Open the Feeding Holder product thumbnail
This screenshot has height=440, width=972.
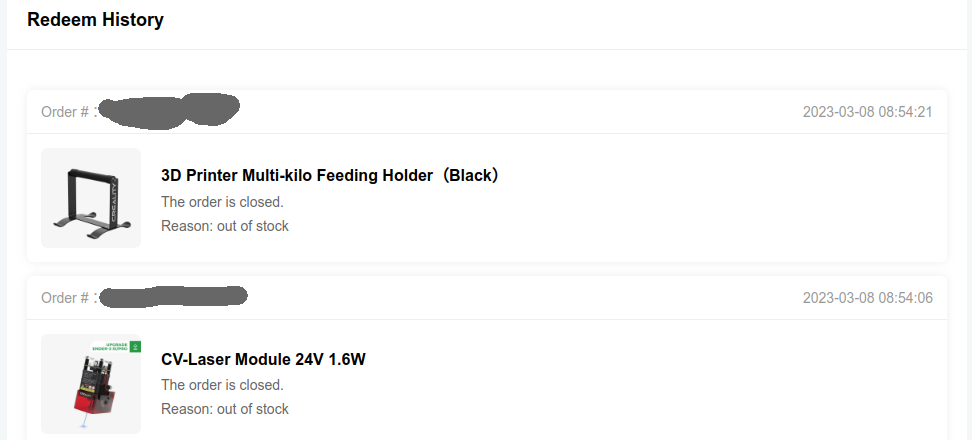[91, 198]
